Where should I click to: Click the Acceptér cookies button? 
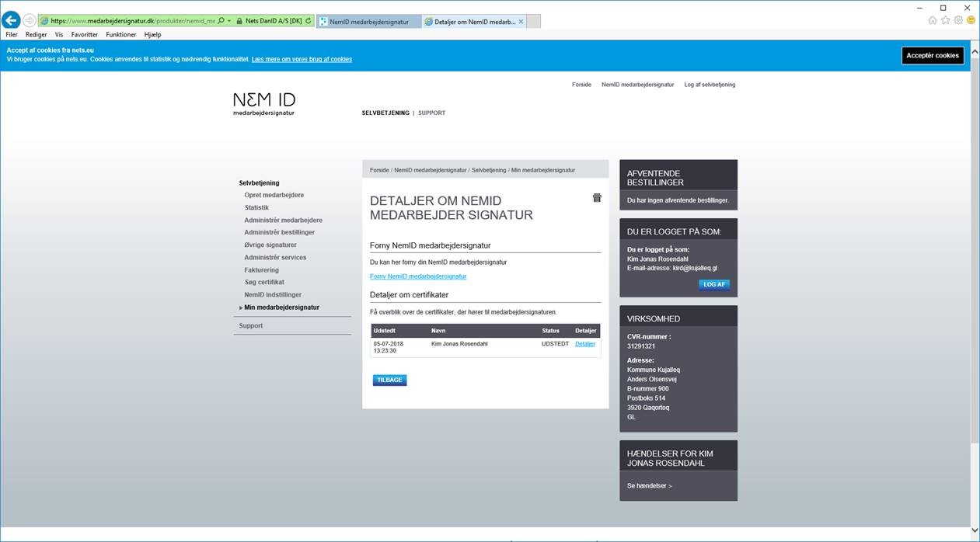(933, 56)
